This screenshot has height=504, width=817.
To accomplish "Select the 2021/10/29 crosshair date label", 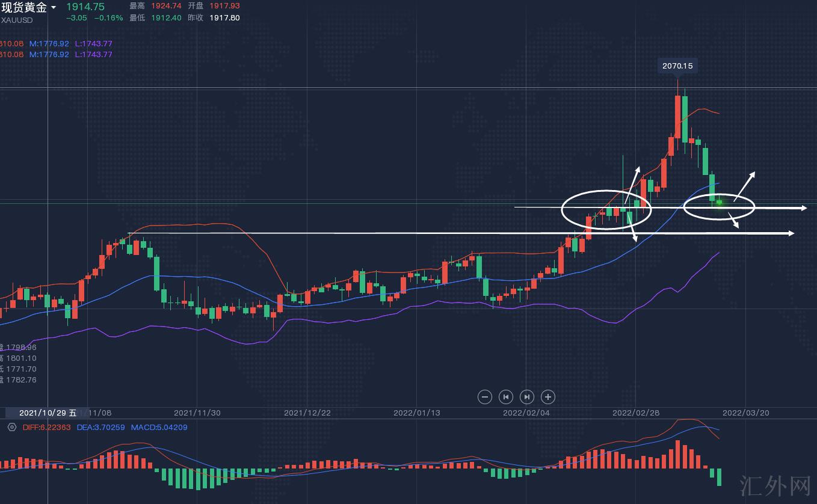I will 47,413.
